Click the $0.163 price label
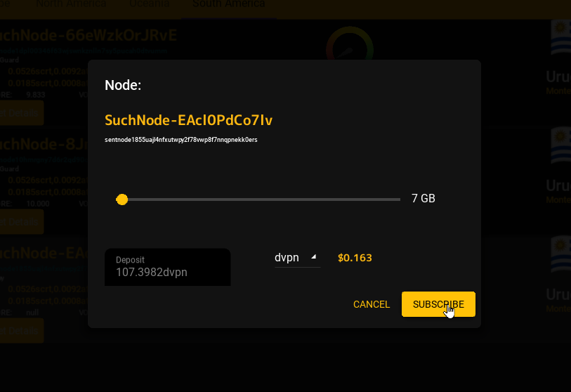 click(x=355, y=258)
